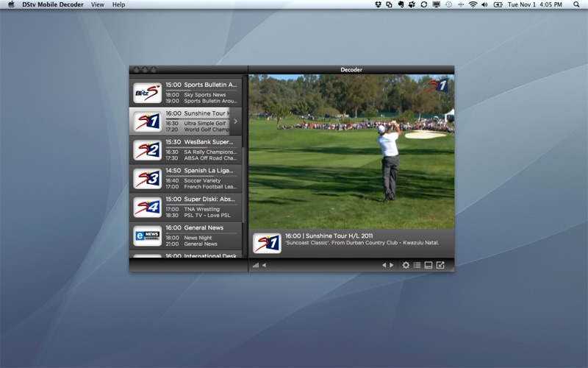Switch to SuperSport 3 channel logo
Viewport: 588px width, 368px height.
pos(148,178)
